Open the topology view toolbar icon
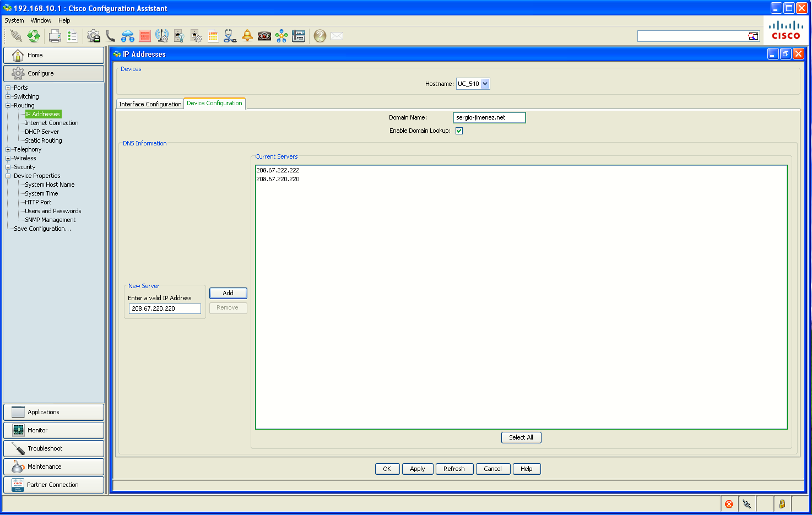The height and width of the screenshot is (515, 812). click(x=282, y=36)
